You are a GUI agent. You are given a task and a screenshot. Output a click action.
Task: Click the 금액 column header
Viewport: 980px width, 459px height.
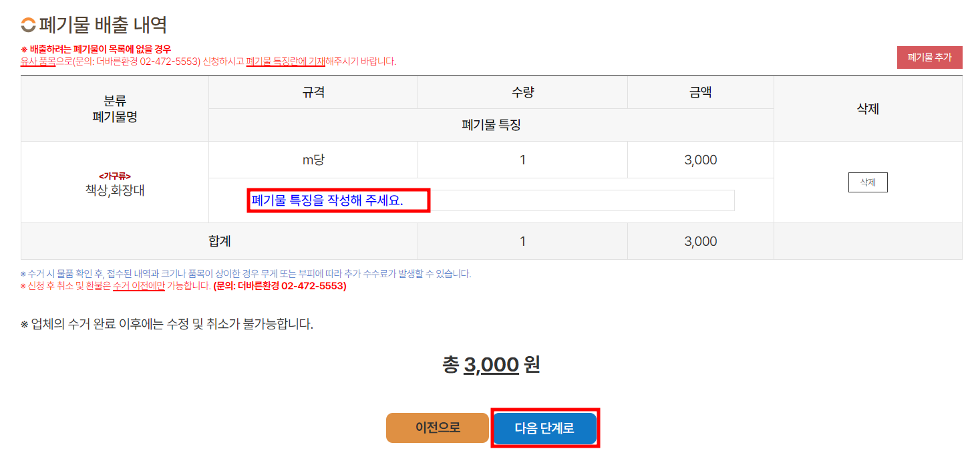(700, 92)
